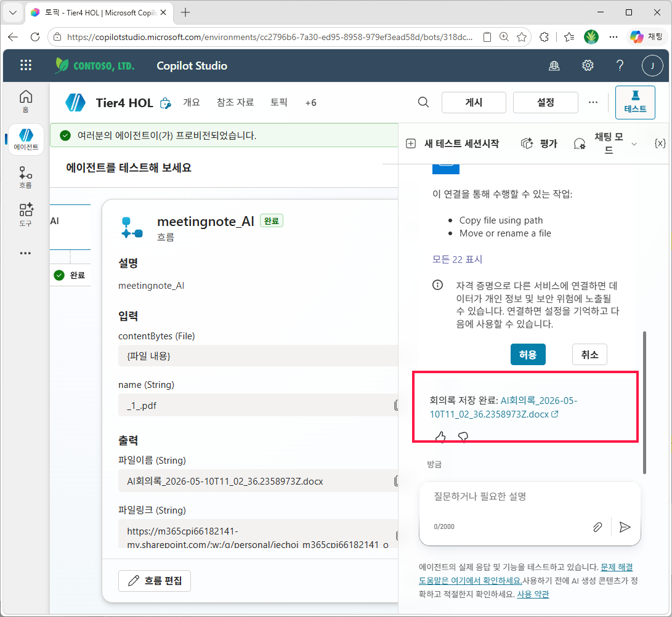Copy the name (String) value
Screen dimensions: 672x617
pos(396,405)
